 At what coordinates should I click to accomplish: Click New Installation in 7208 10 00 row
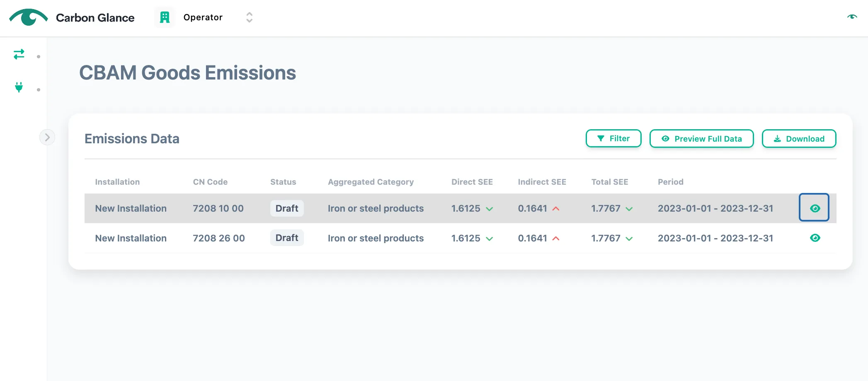tap(131, 208)
